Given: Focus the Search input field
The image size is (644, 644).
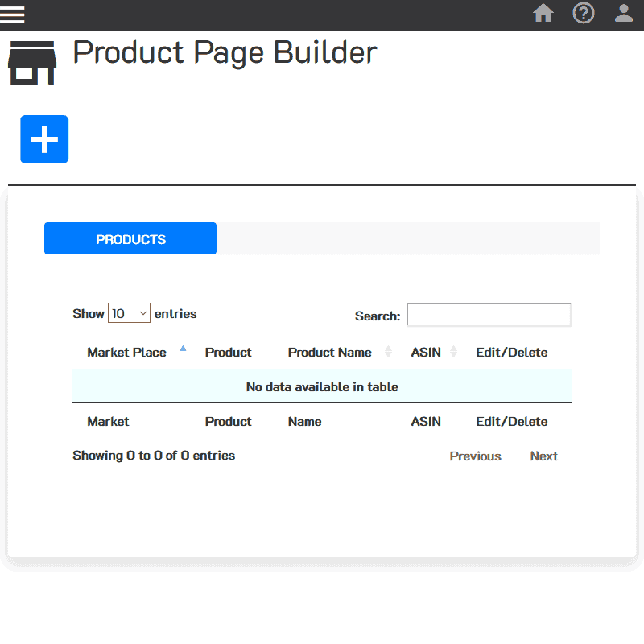Looking at the screenshot, I should 489,315.
